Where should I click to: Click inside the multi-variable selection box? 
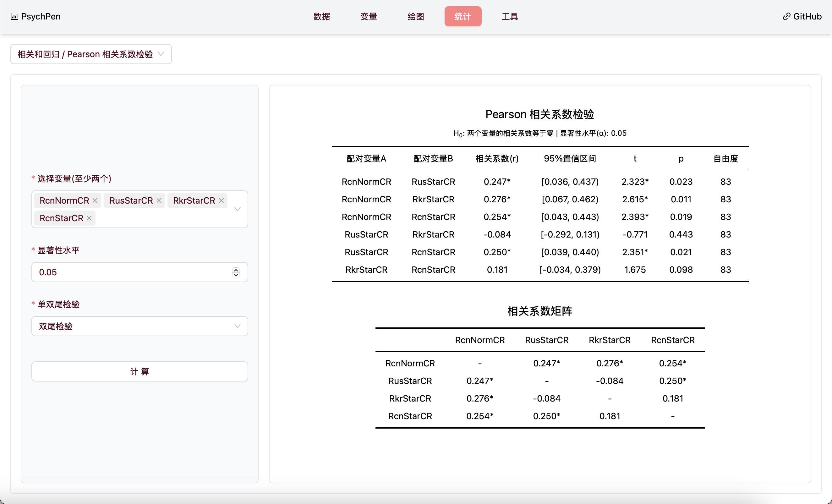pos(140,209)
